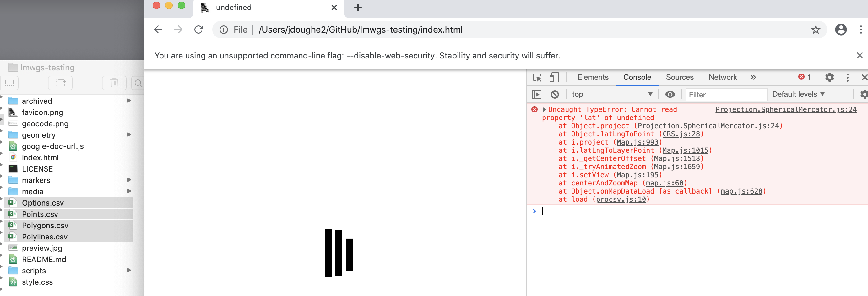Select the inspect element tool in DevTools
The width and height of the screenshot is (868, 296).
(x=537, y=77)
